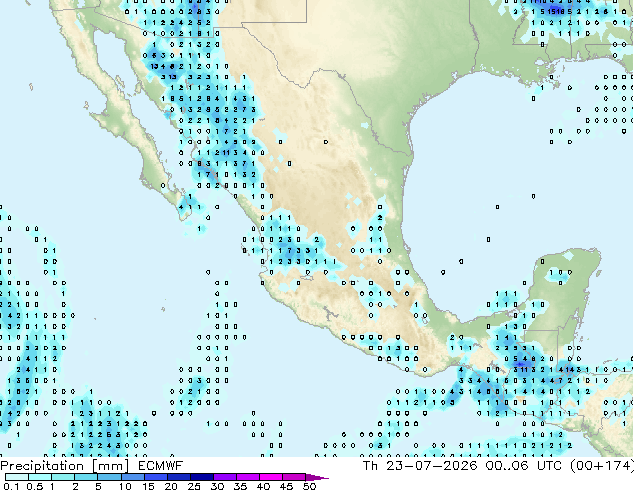Click the "25" legend value

pyautogui.click(x=194, y=486)
